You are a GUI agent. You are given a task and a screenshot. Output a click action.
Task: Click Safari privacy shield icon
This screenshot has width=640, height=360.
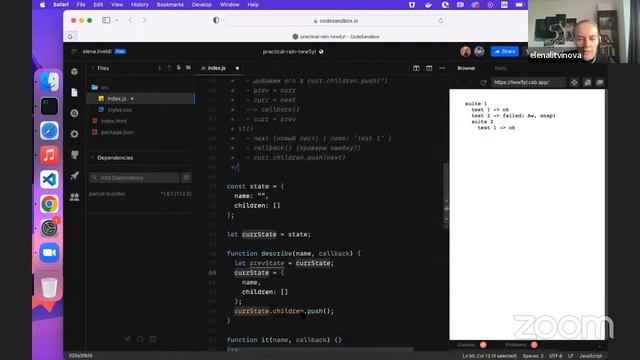[216, 20]
